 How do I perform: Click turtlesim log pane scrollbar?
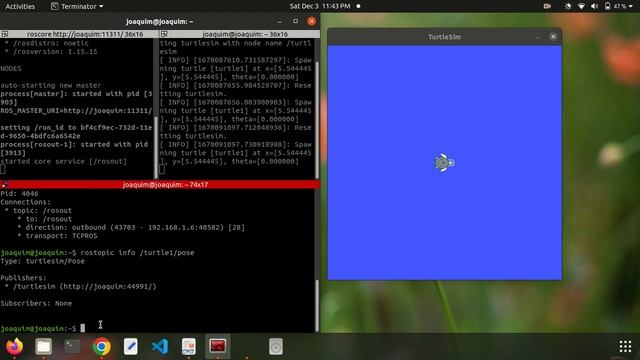pyautogui.click(x=317, y=120)
